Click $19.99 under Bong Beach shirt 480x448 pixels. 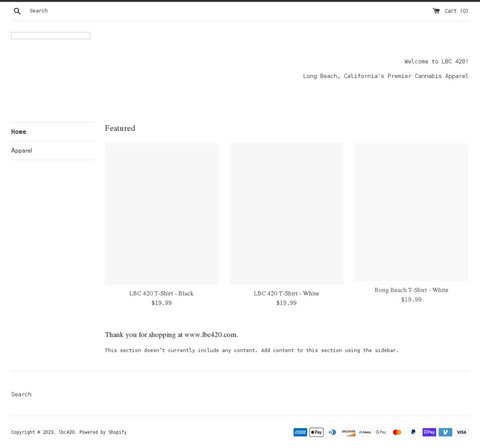(411, 299)
